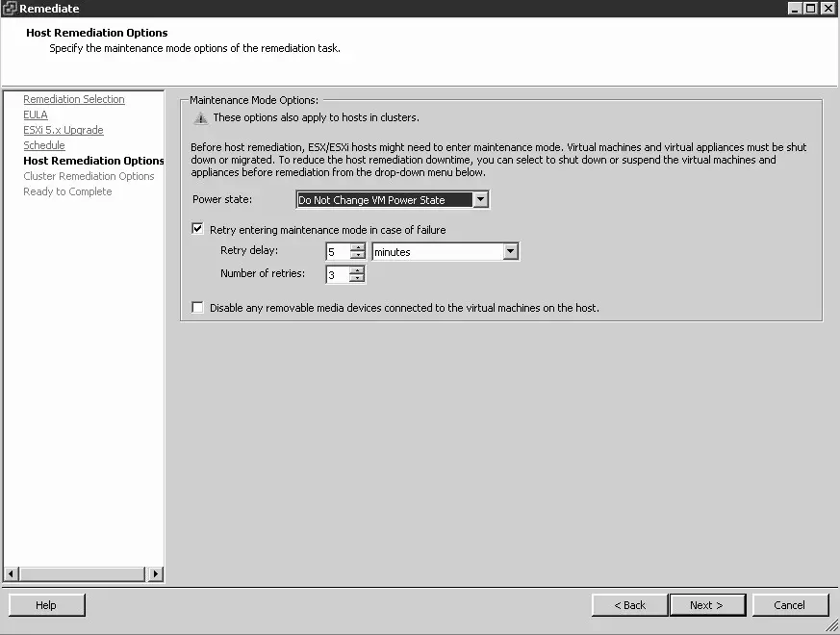This screenshot has height=635, width=840.
Task: Click the warning icon beside clusters note
Action: point(200,118)
